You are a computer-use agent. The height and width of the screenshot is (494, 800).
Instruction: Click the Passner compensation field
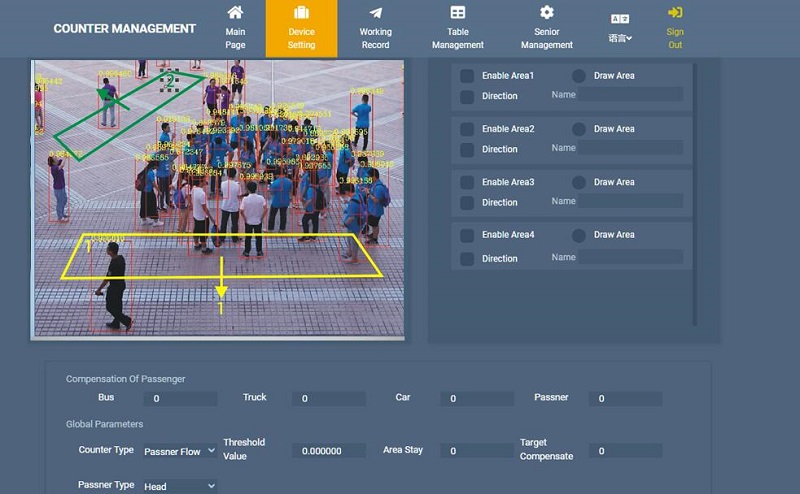coord(626,399)
